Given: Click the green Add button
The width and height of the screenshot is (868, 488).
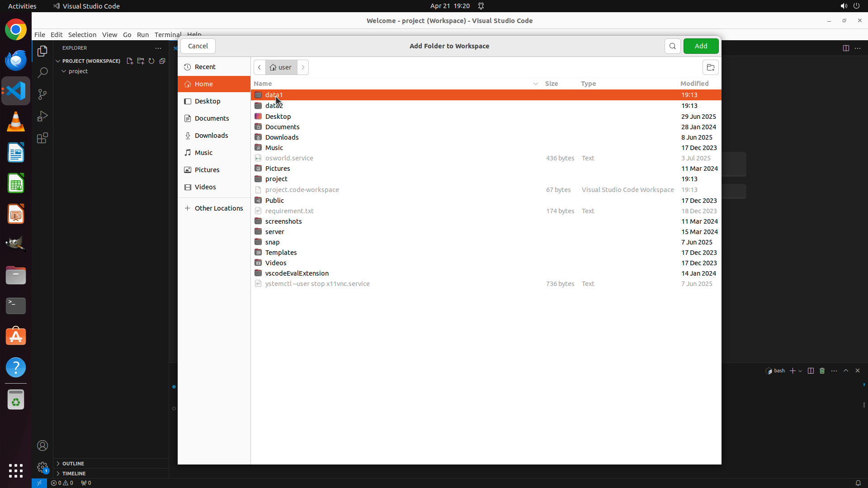Looking at the screenshot, I should point(701,46).
